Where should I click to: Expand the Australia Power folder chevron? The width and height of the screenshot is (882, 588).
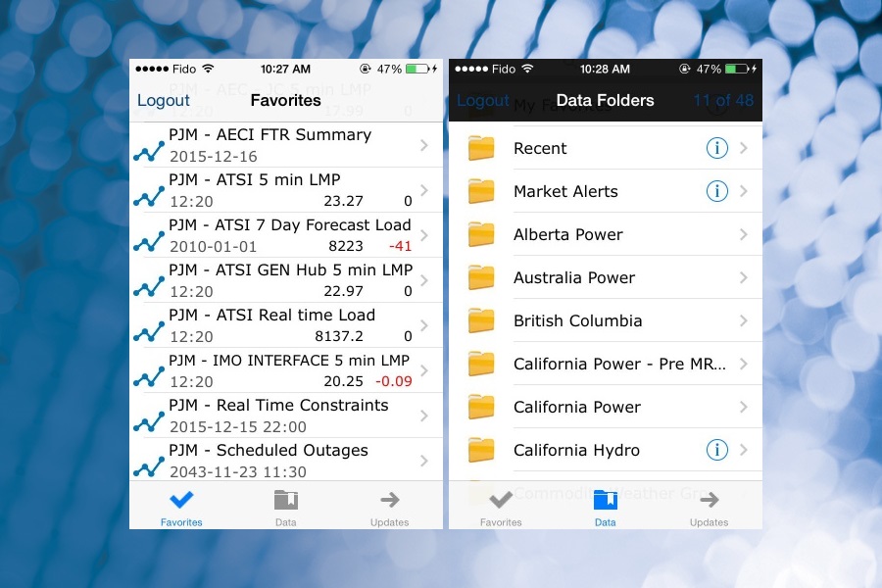tap(744, 277)
